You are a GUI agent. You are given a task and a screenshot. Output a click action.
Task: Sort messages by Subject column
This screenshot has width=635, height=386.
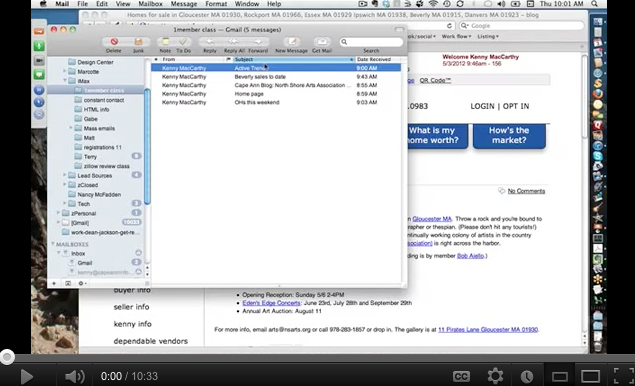(x=293, y=59)
